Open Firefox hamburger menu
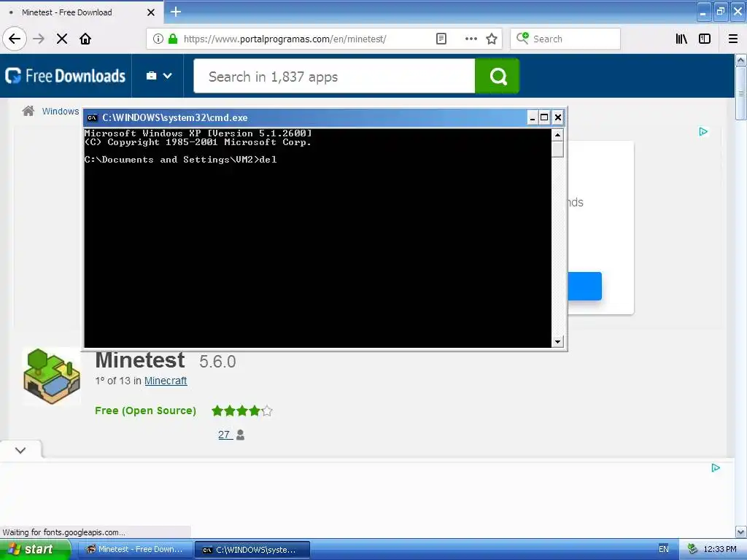The width and height of the screenshot is (747, 560). coord(733,39)
